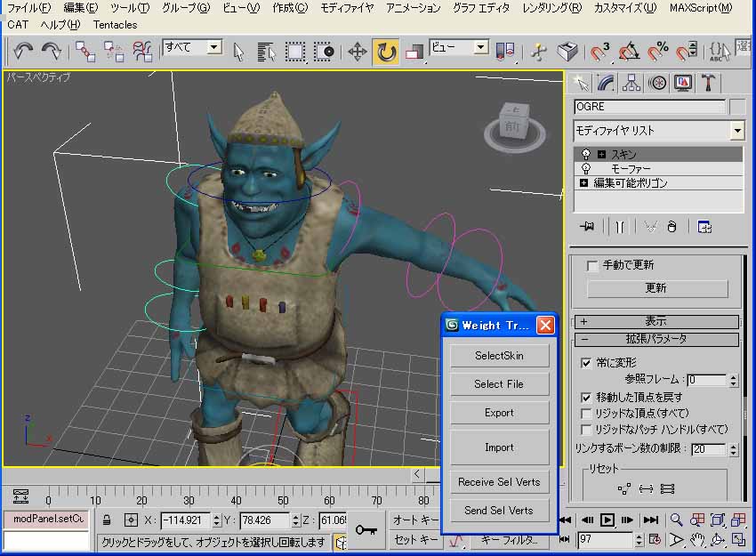Toggle Percent Snap icon
Screen dimensions: 756x556
click(x=657, y=52)
